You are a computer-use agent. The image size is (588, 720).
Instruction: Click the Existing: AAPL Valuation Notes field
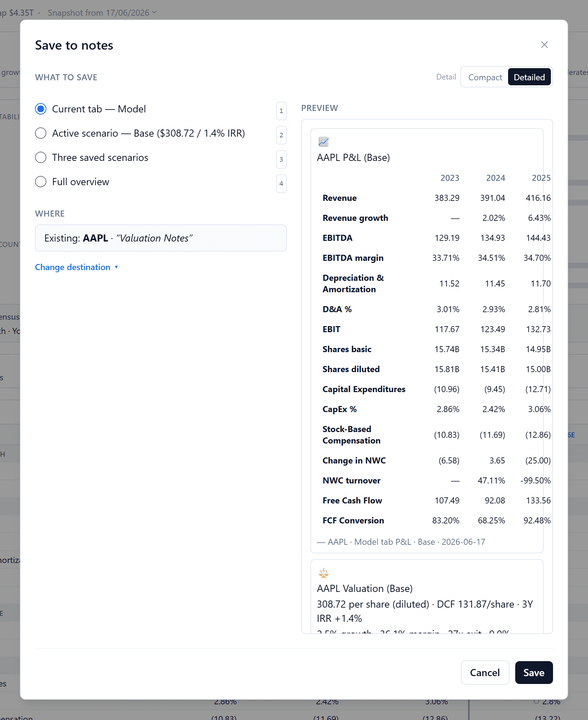pyautogui.click(x=161, y=238)
